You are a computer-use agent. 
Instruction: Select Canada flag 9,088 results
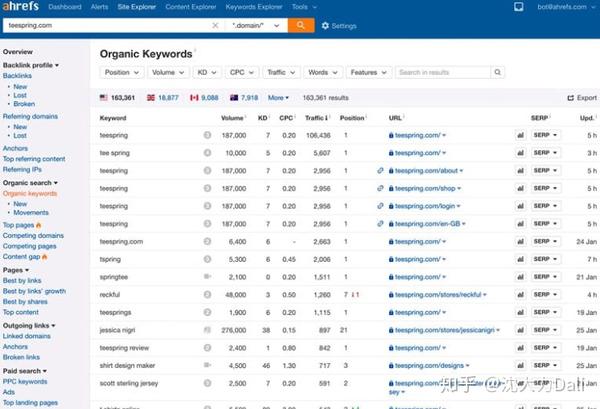pyautogui.click(x=204, y=98)
